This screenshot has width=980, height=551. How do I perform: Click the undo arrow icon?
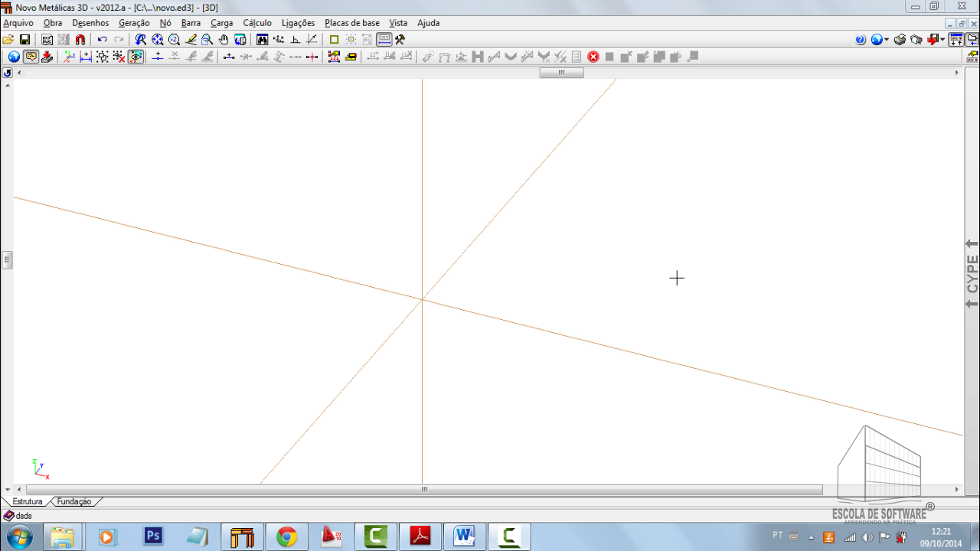pos(102,40)
